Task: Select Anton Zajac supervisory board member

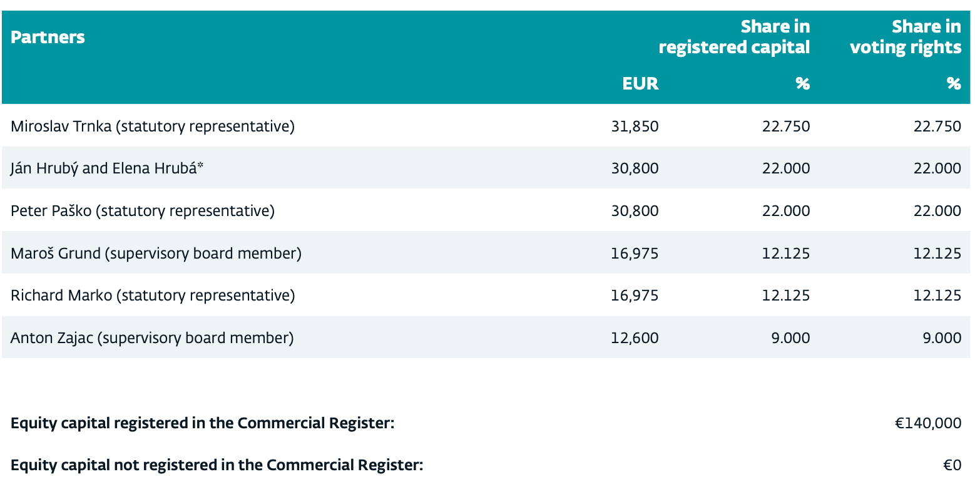Action: (x=152, y=338)
